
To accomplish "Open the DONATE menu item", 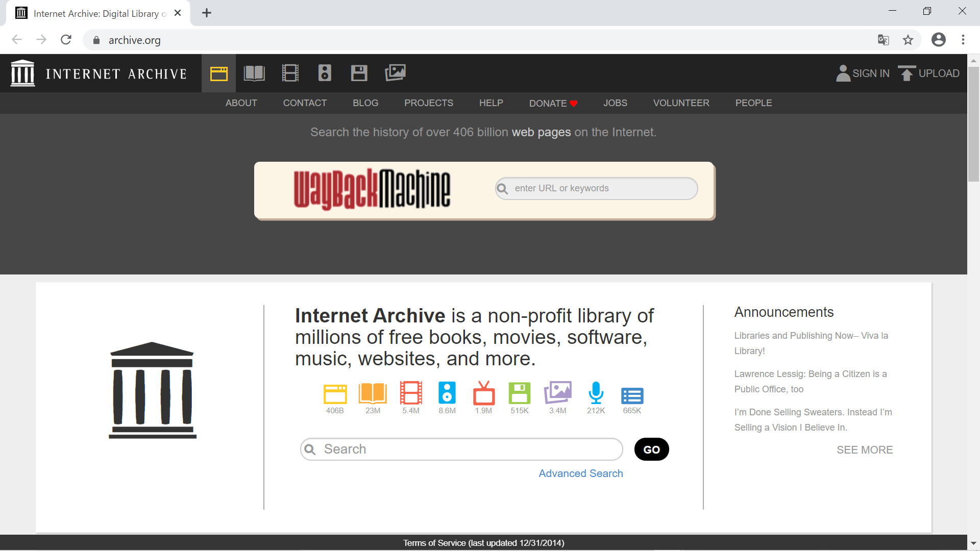I will (x=553, y=103).
